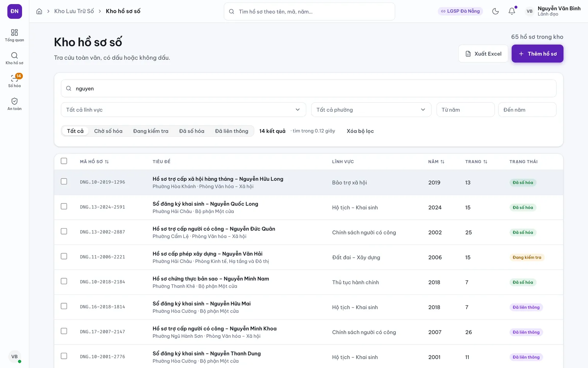588x368 pixels.
Task: Open notifications bell
Action: (x=512, y=11)
